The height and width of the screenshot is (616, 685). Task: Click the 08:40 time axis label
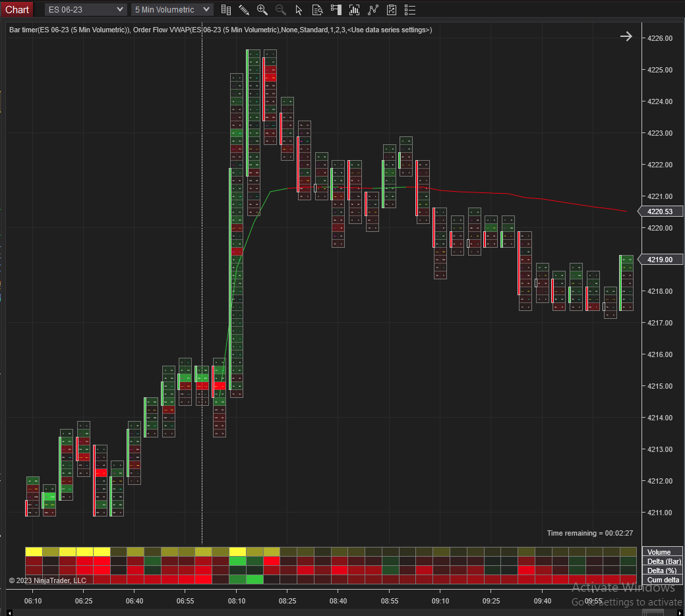click(338, 601)
